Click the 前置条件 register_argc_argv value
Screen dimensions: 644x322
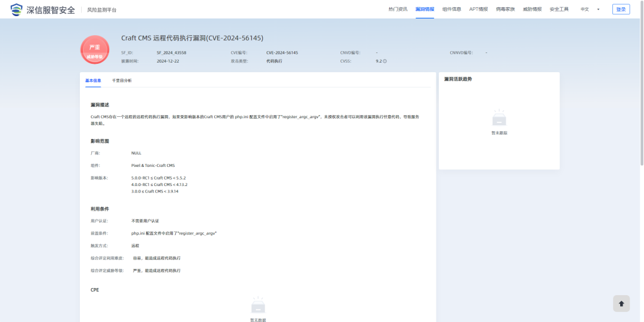pos(174,233)
